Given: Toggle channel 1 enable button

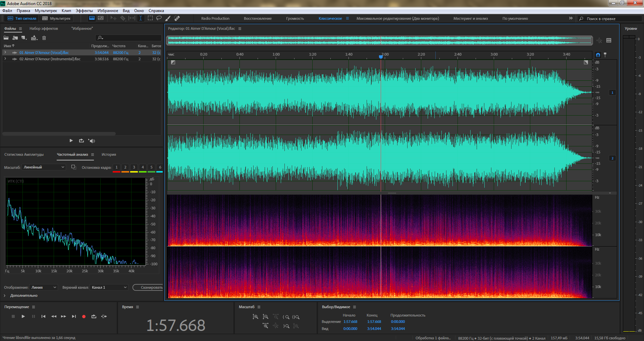Looking at the screenshot, I should click(612, 92).
